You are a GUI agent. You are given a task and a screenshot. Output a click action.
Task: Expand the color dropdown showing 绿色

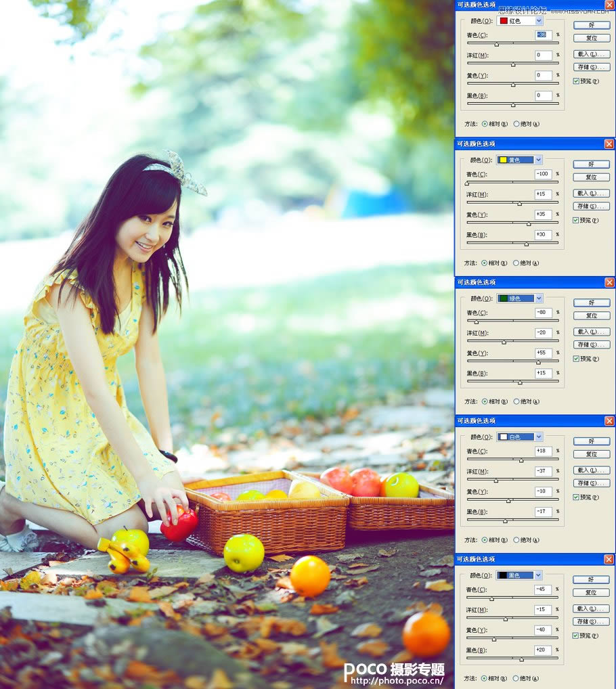click(539, 298)
